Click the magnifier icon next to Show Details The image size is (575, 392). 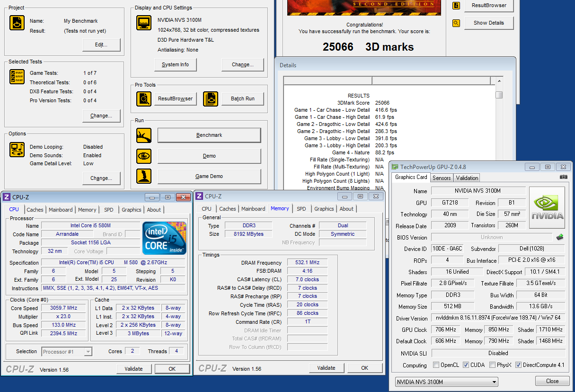point(456,23)
